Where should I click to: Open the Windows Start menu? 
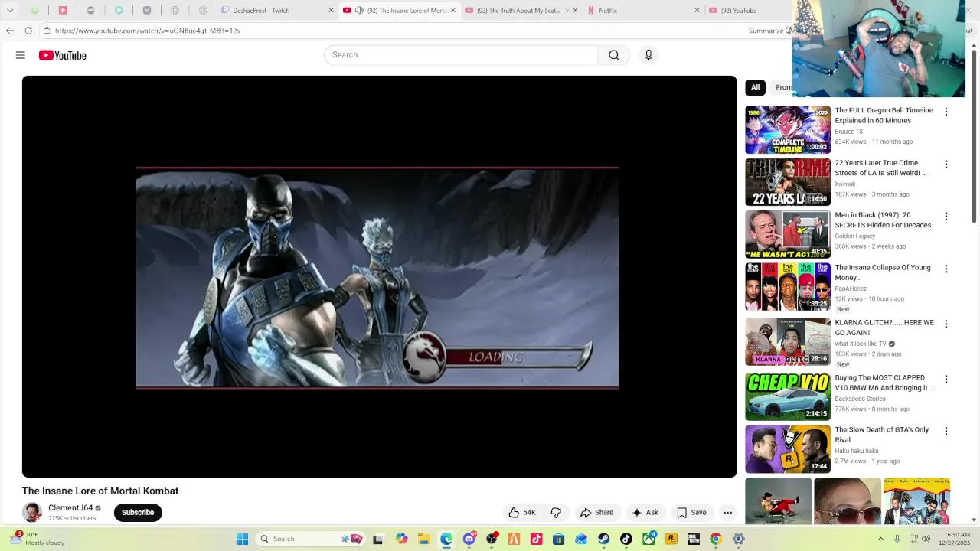click(x=242, y=539)
